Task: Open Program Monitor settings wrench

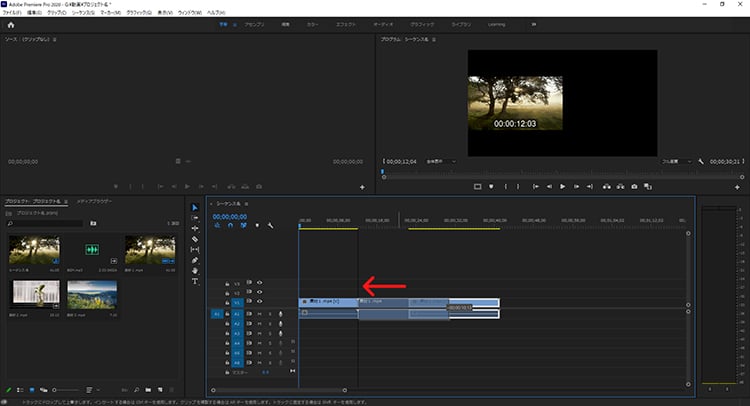Action: point(701,162)
